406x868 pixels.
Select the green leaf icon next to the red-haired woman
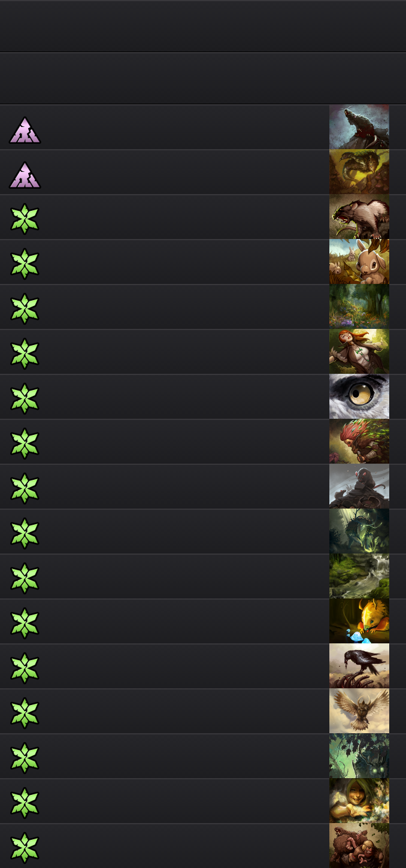(25, 353)
